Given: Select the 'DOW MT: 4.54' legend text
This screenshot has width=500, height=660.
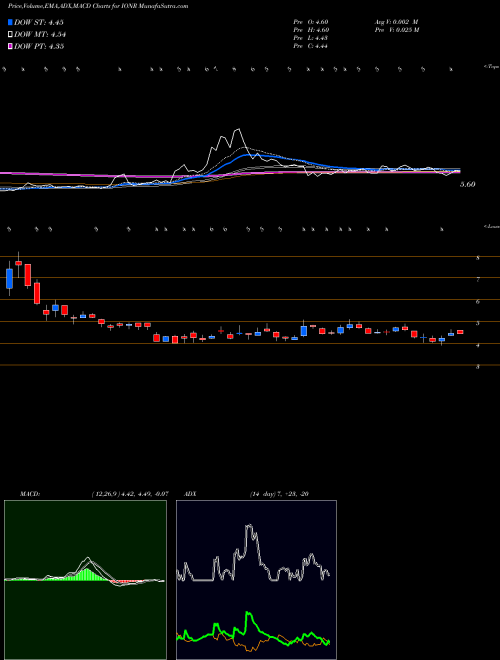Looking at the screenshot, I should (40, 35).
